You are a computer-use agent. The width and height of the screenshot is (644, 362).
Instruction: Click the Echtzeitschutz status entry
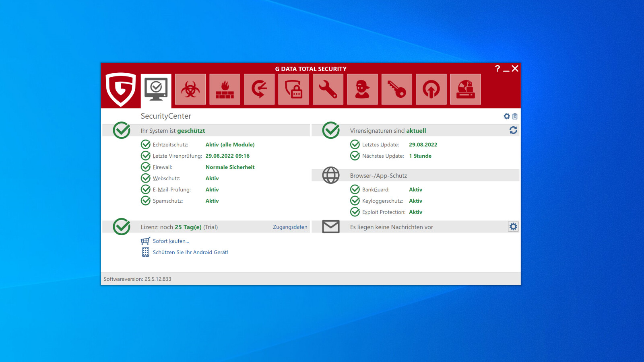point(170,145)
